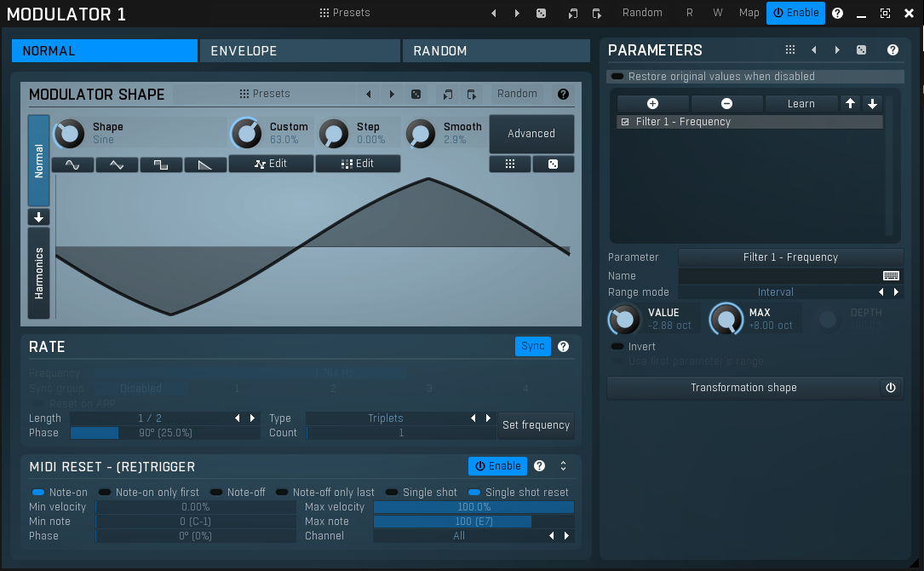Expand the top Presets menu

point(345,13)
